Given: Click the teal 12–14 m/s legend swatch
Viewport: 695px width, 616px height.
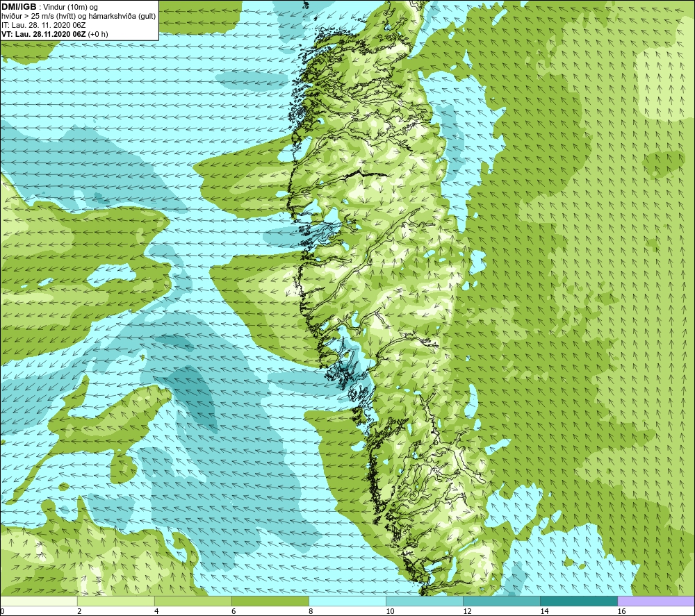Looking at the screenshot, I should [x=501, y=601].
